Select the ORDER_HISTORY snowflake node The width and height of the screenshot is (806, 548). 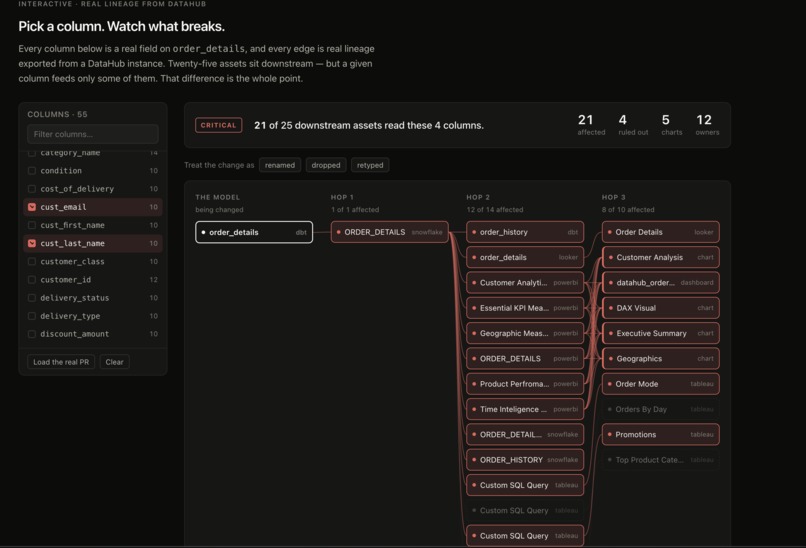tap(525, 460)
